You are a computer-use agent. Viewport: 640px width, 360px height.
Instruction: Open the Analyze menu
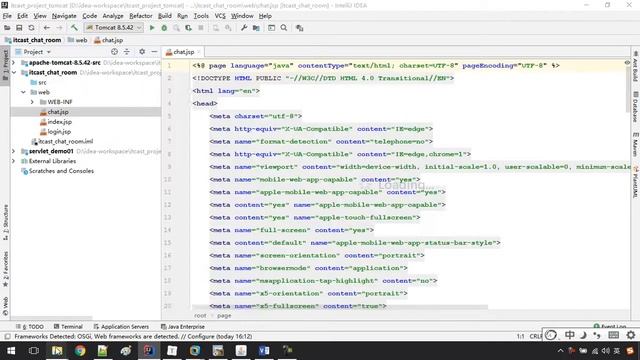click(x=113, y=16)
